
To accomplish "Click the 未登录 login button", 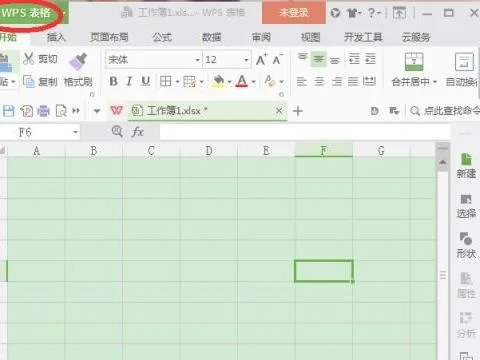I will (294, 13).
